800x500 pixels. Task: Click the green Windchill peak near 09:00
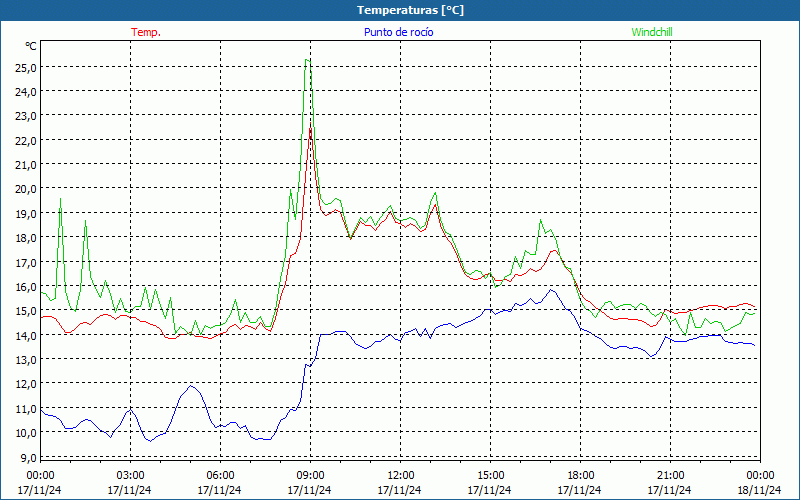pyautogui.click(x=307, y=60)
